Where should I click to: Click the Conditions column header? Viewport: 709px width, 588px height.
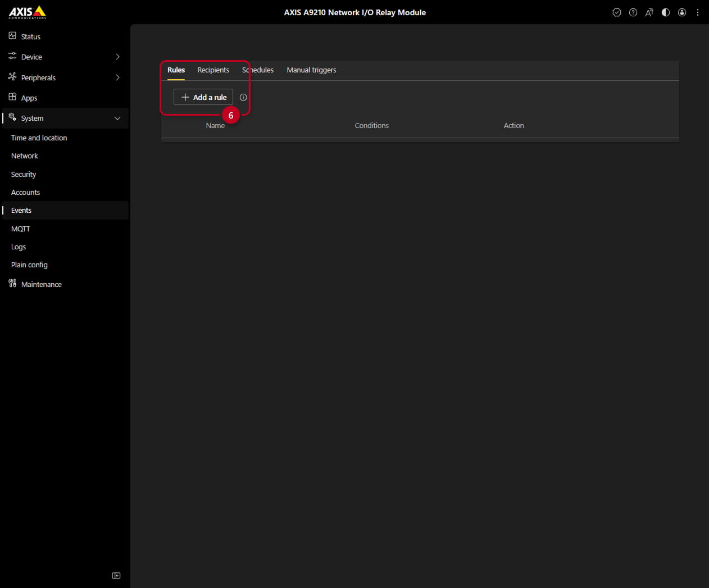371,125
